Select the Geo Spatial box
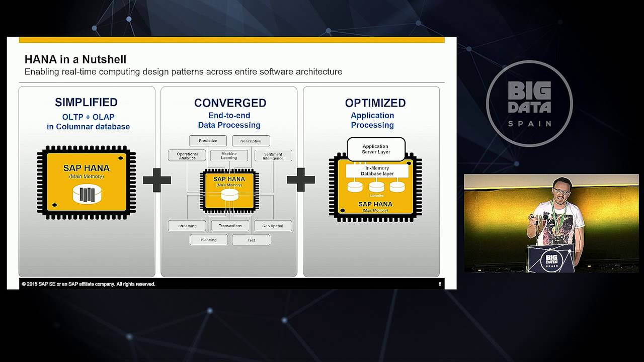This screenshot has height=362, width=644. coord(273,226)
